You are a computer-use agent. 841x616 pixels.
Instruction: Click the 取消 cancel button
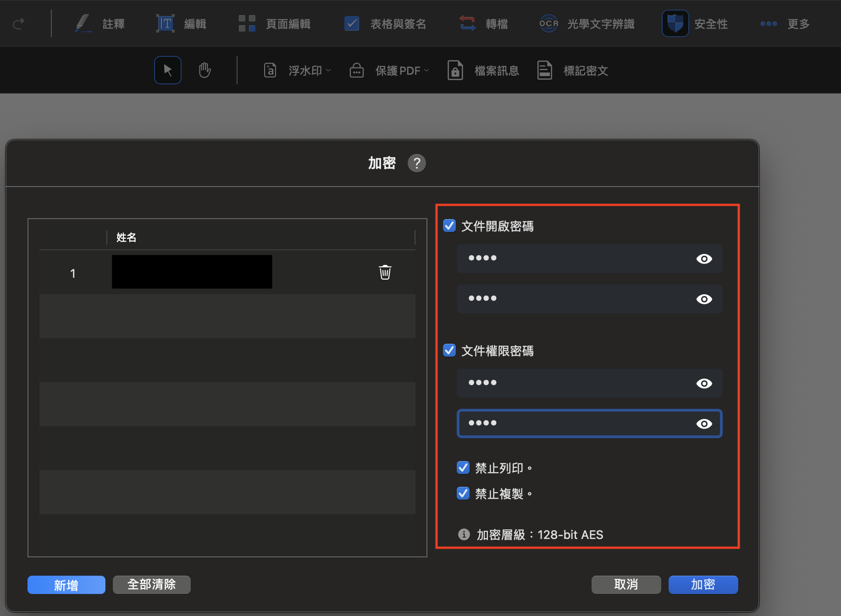[x=626, y=585]
